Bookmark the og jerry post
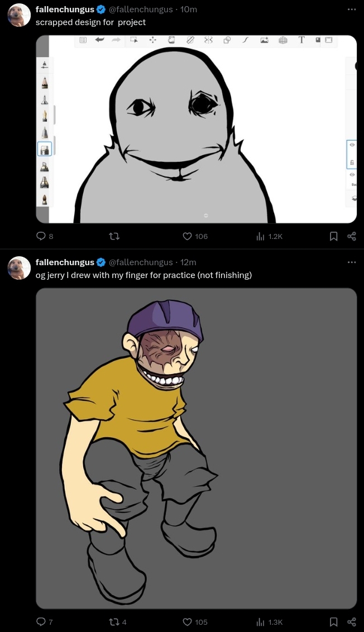 click(x=333, y=622)
